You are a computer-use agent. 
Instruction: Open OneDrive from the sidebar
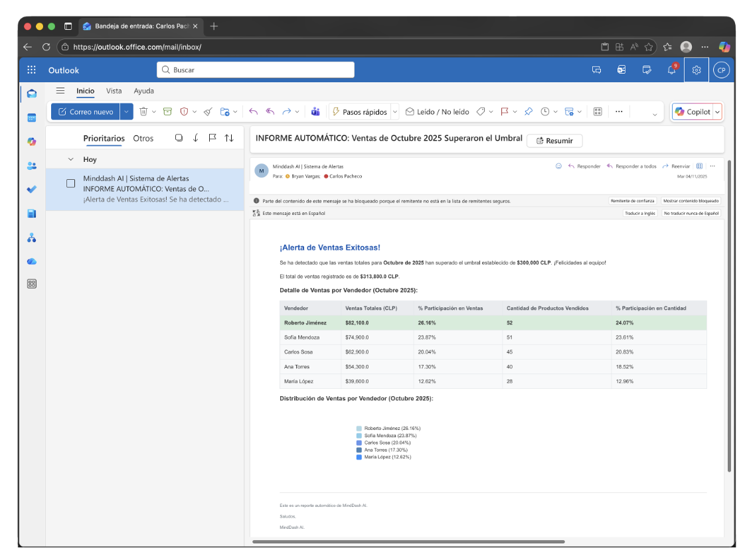(x=32, y=261)
